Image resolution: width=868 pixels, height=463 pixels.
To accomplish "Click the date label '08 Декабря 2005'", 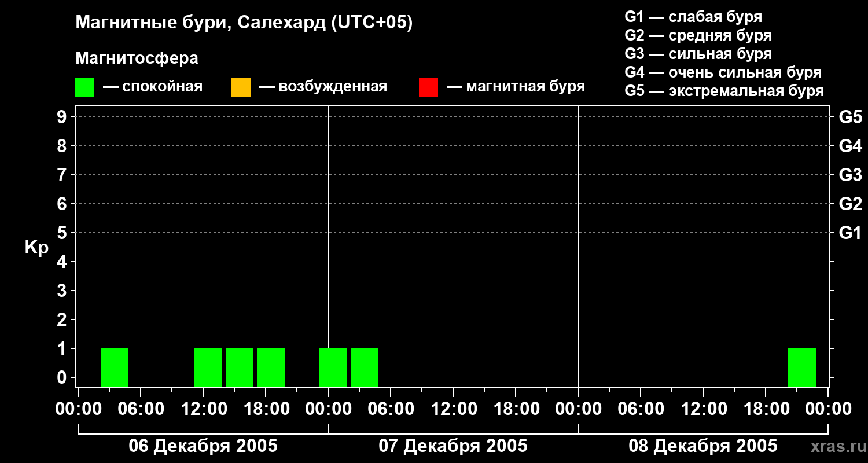I will coord(703,446).
